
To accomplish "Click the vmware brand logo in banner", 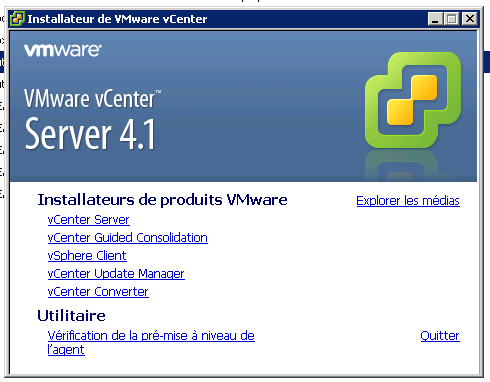I will click(x=63, y=50).
